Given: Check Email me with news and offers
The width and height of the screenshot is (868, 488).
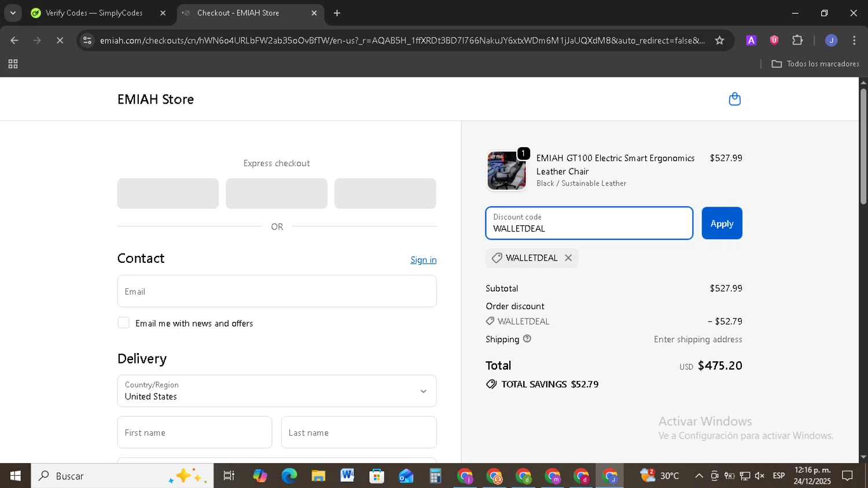Looking at the screenshot, I should coord(123,323).
